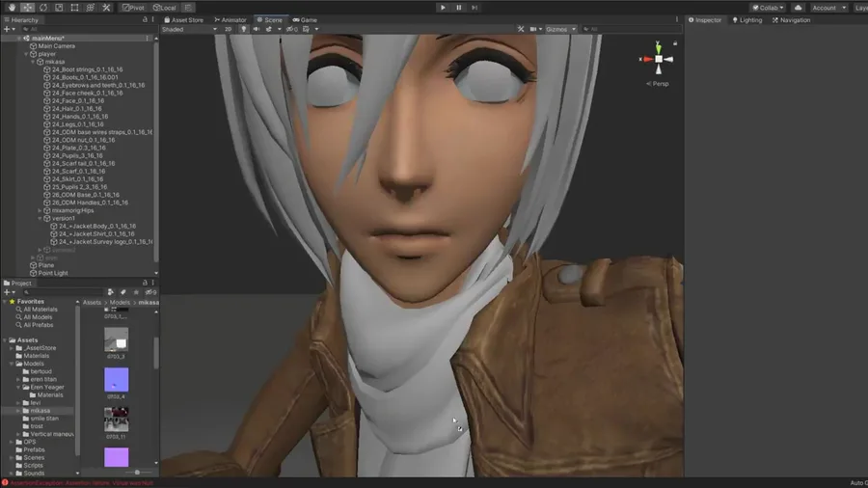The height and width of the screenshot is (488, 868).
Task: Toggle hidden objects visibility in Scene toolbar
Action: point(291,29)
